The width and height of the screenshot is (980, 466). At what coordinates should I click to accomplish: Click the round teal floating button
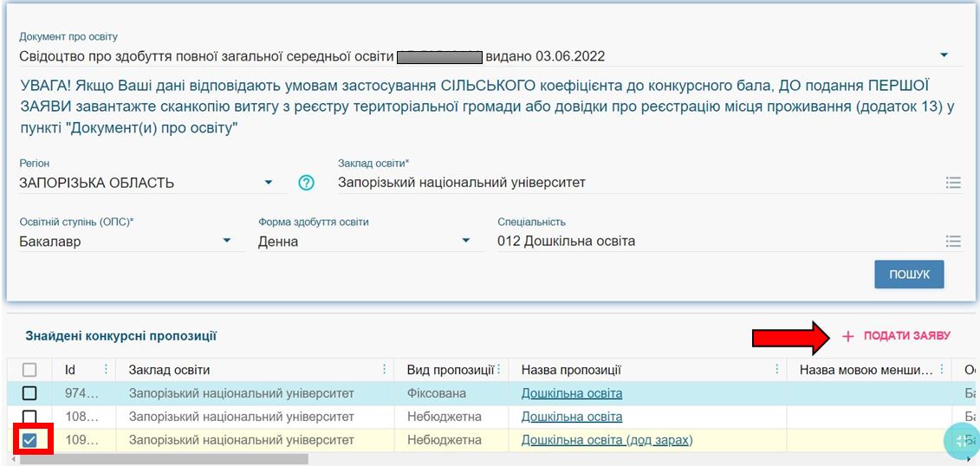point(960,440)
